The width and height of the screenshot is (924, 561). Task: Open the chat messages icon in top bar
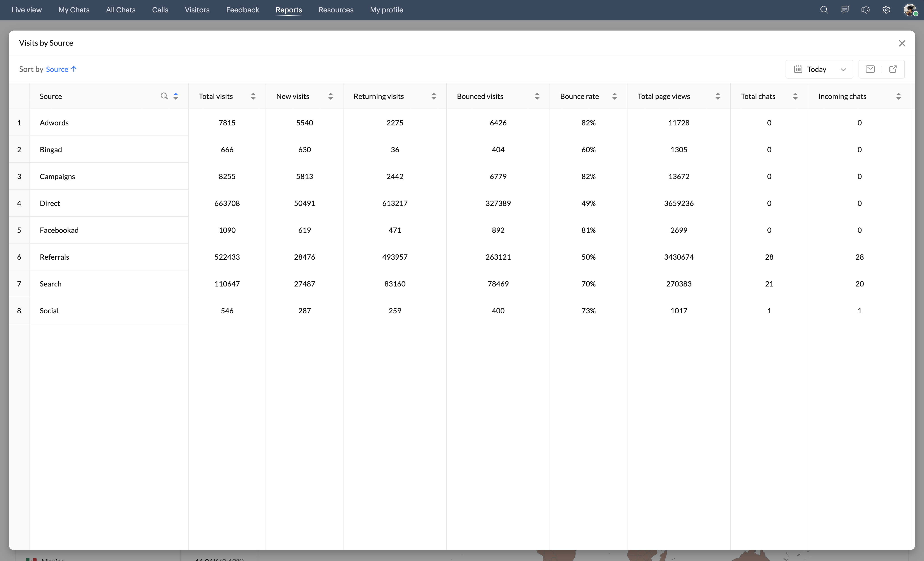point(845,10)
